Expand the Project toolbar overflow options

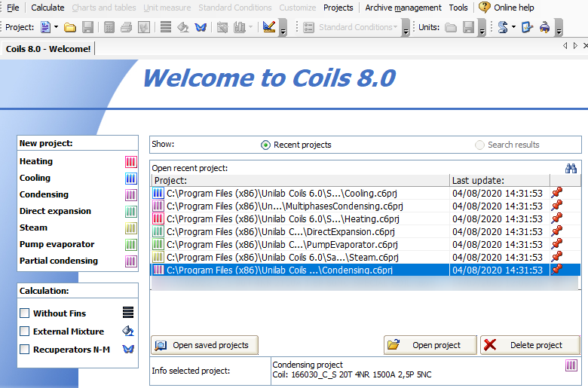(283, 27)
